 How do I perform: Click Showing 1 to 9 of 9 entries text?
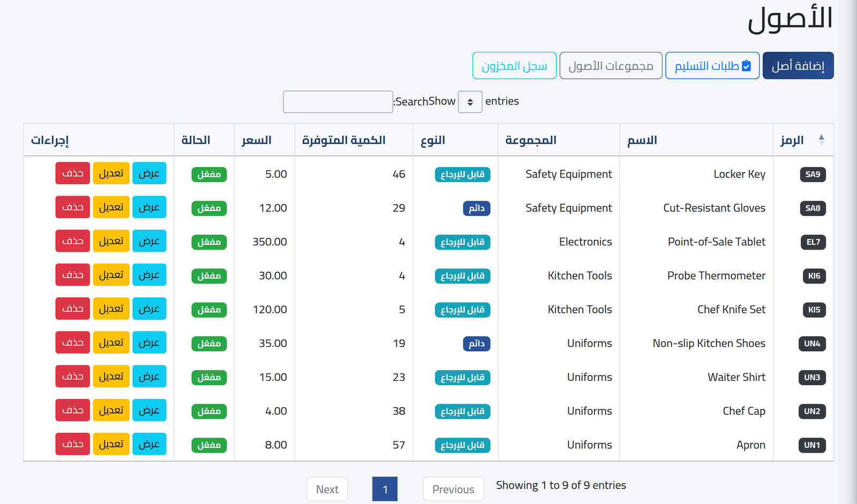[561, 485]
